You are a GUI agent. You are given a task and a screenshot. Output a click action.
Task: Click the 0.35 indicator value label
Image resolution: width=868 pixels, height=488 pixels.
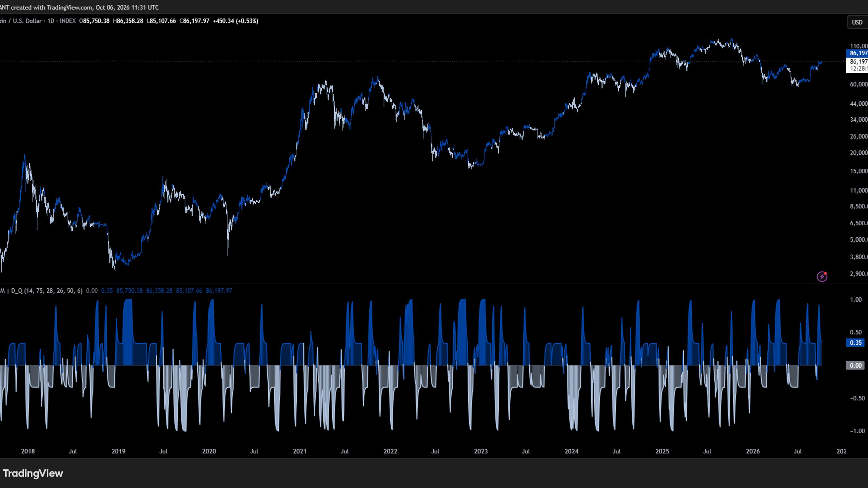point(855,343)
